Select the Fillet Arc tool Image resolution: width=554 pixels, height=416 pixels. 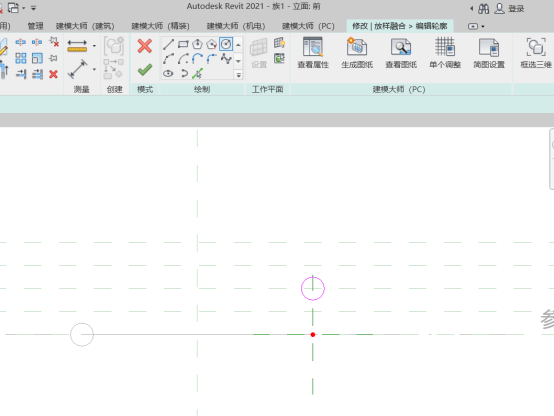(x=212, y=59)
